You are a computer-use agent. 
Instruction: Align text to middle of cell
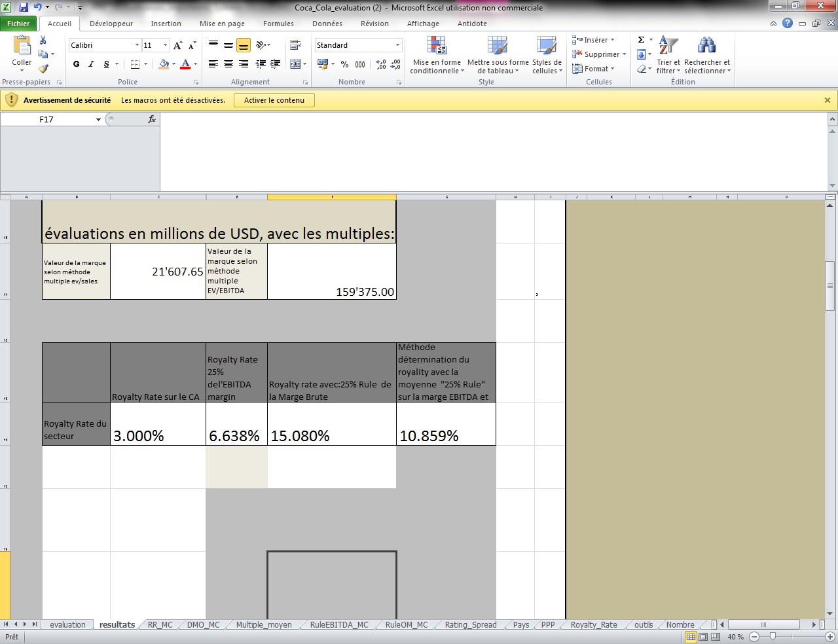[x=228, y=45]
